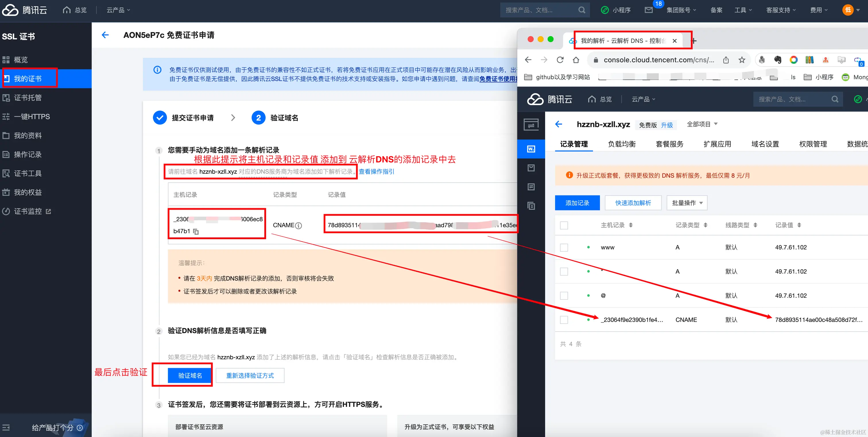868x437 pixels.
Task: Click 备案 in main top bar
Action: 716,10
